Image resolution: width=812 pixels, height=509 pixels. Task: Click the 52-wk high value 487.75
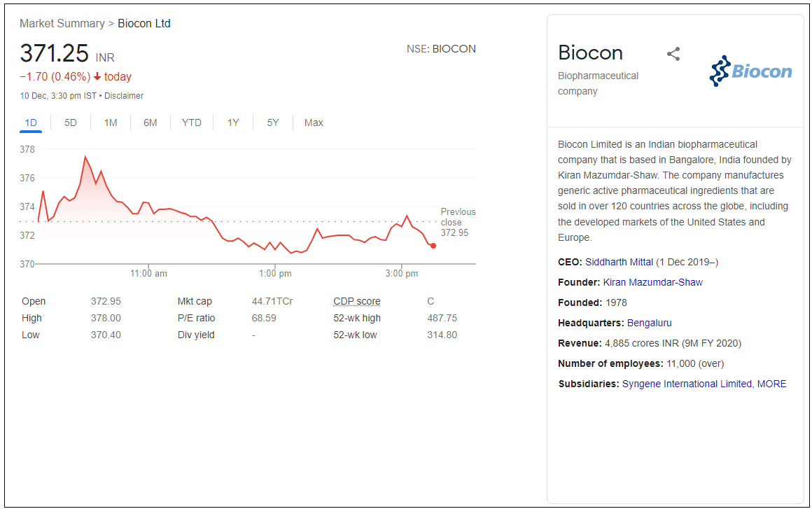(442, 318)
